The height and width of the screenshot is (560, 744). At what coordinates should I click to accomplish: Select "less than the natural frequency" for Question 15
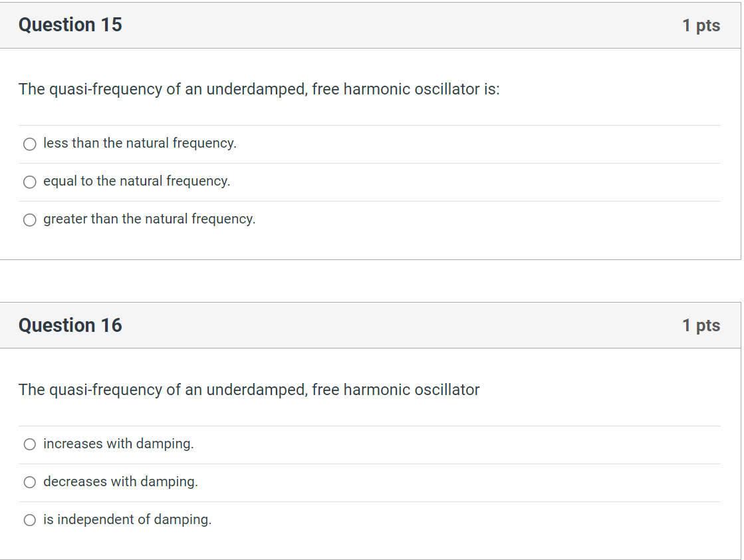click(x=29, y=144)
